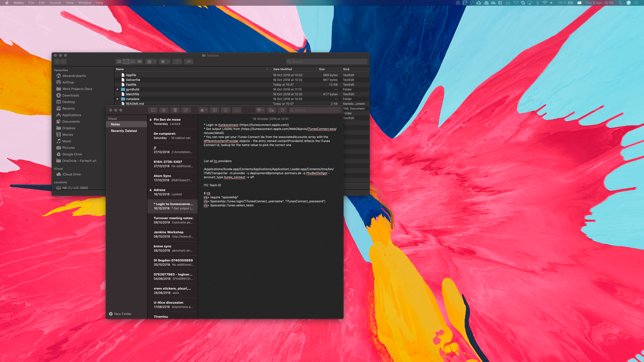Focus the Notes search field
The image size is (644, 362).
(x=315, y=110)
